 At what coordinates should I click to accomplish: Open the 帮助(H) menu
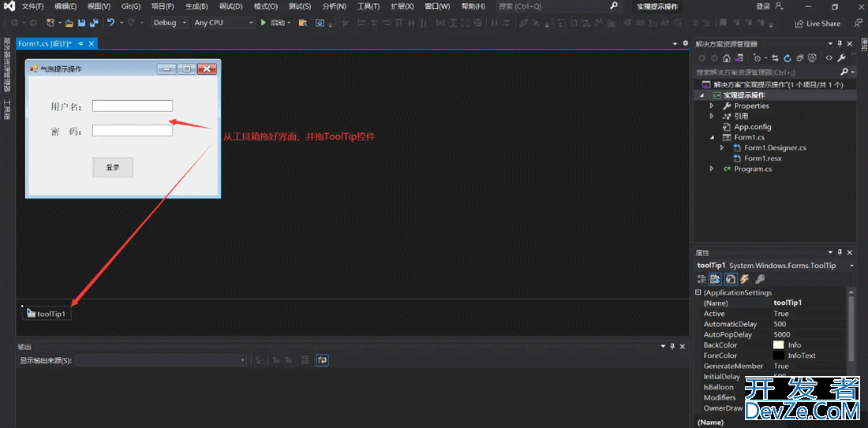click(x=473, y=6)
